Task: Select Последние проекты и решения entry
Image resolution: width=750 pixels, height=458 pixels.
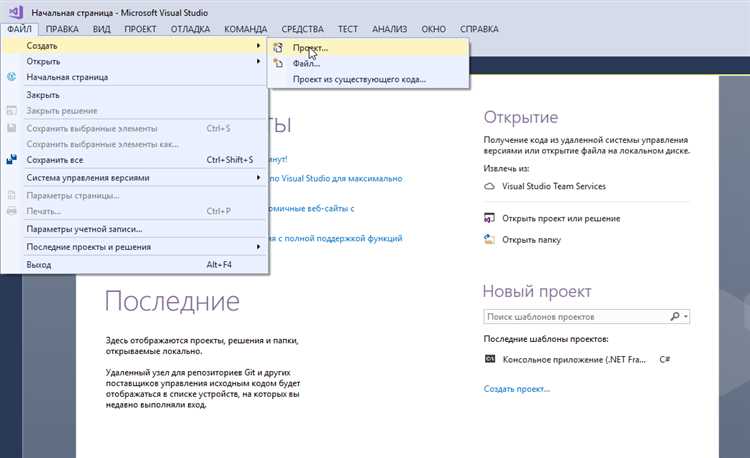Action: pyautogui.click(x=134, y=247)
